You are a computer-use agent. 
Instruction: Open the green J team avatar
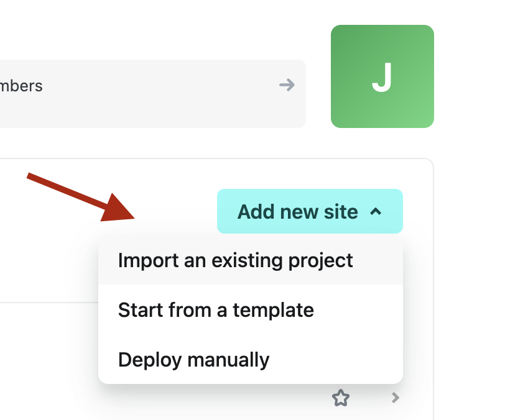pyautogui.click(x=382, y=76)
